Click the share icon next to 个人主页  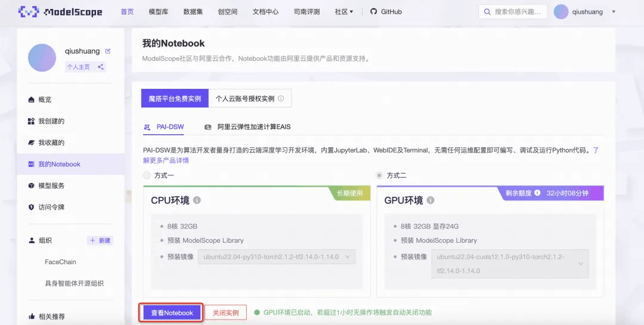point(101,67)
